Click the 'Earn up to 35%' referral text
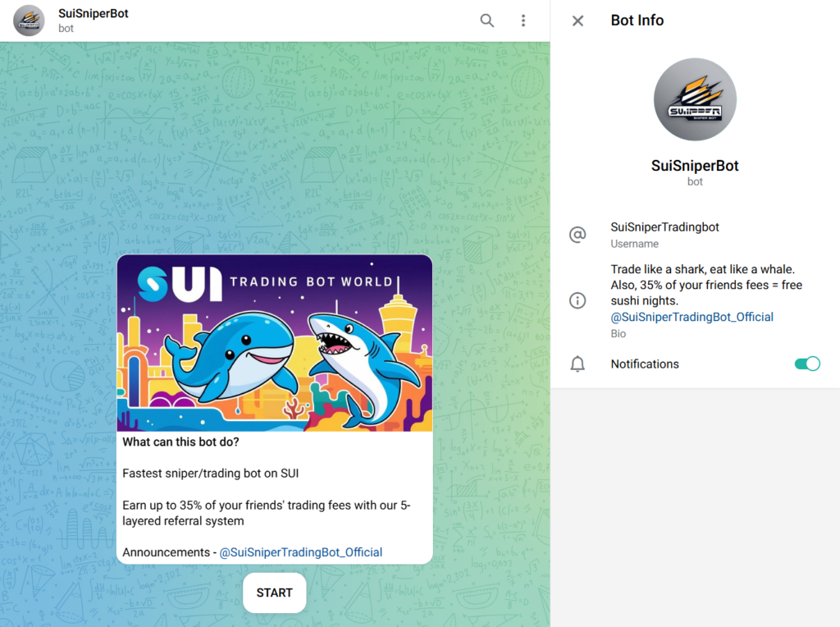Screen dimensions: 840x627 [267, 514]
